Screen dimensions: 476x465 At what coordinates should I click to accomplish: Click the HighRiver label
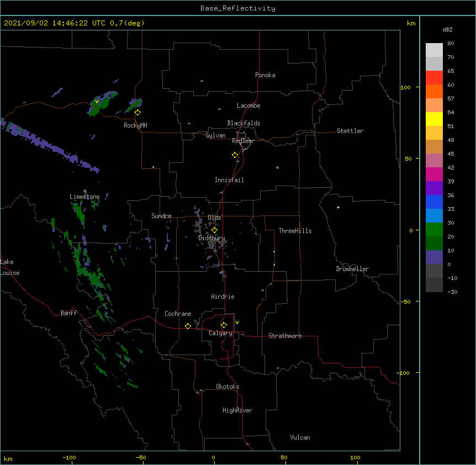coord(237,410)
